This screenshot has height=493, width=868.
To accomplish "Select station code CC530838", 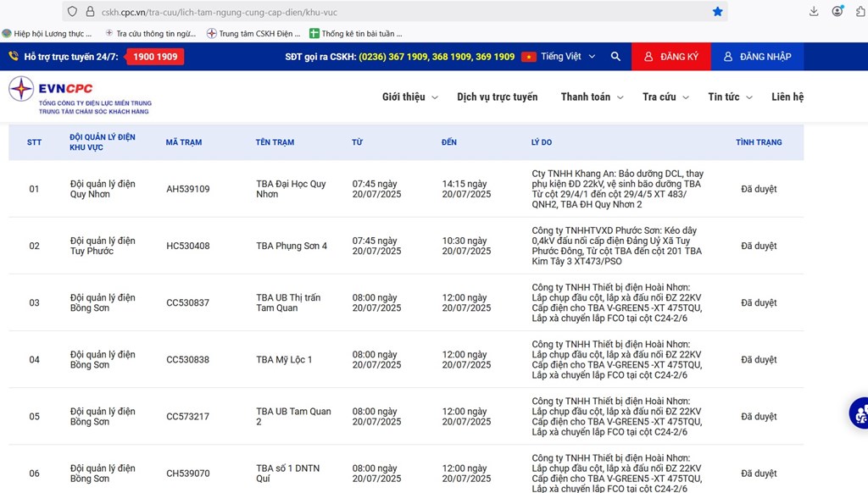I will (x=188, y=360).
